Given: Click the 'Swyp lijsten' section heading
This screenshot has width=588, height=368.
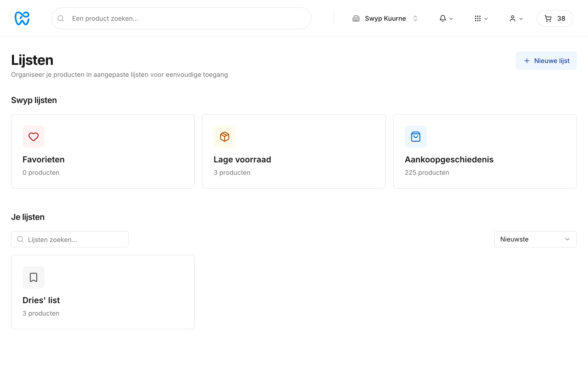Looking at the screenshot, I should (34, 100).
